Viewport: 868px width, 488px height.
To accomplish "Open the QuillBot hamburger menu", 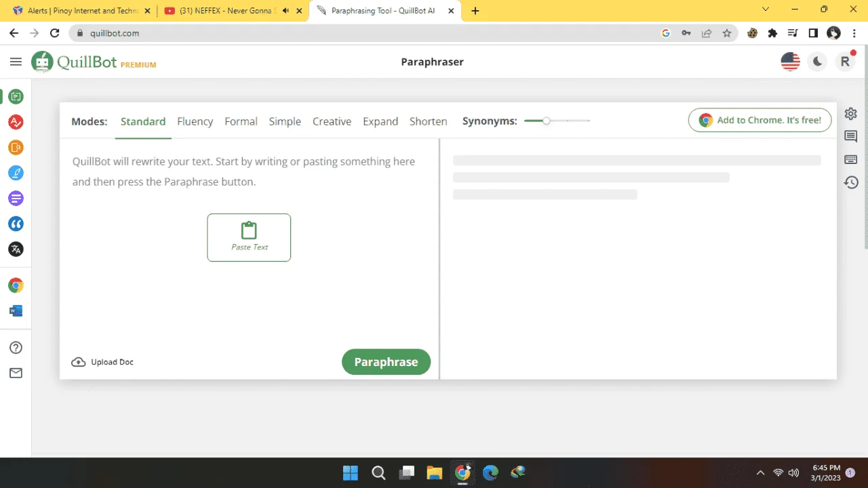I will point(16,62).
